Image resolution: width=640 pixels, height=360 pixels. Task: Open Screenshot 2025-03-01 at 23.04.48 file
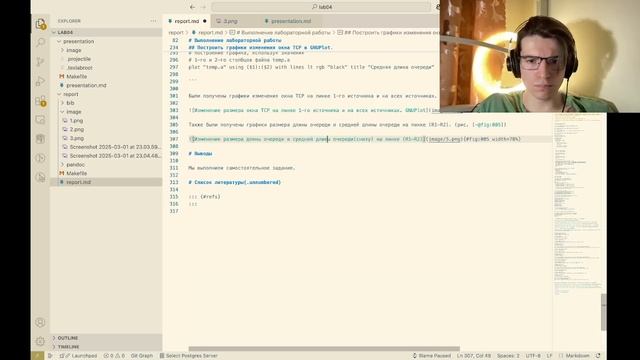[x=115, y=156]
